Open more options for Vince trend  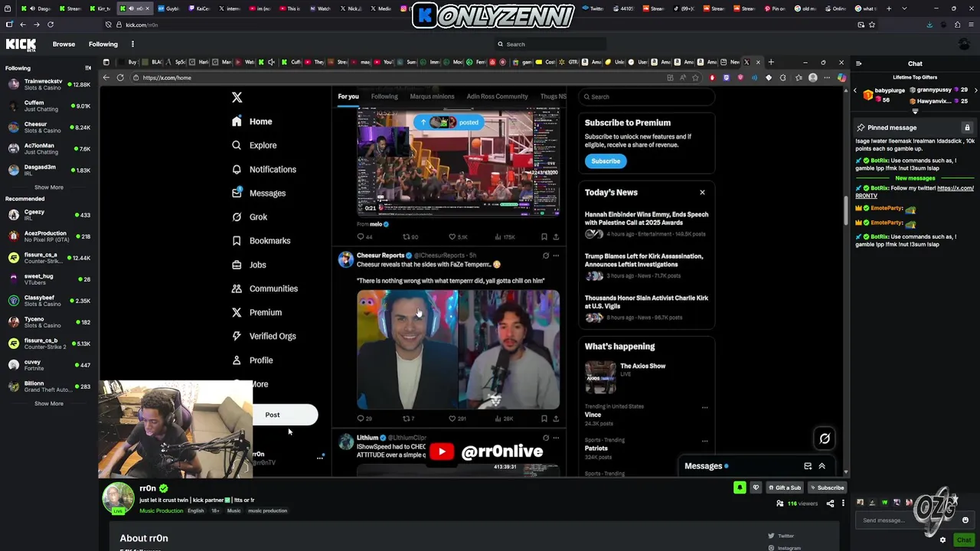tap(704, 407)
